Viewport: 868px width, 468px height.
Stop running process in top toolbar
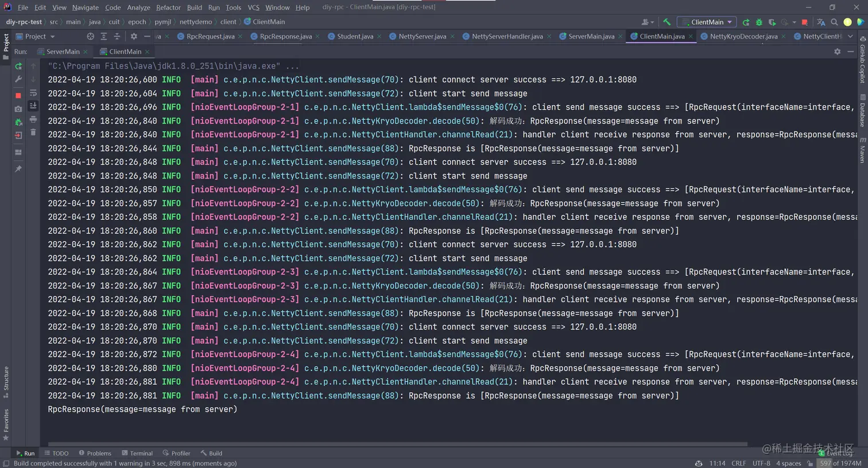(x=805, y=22)
